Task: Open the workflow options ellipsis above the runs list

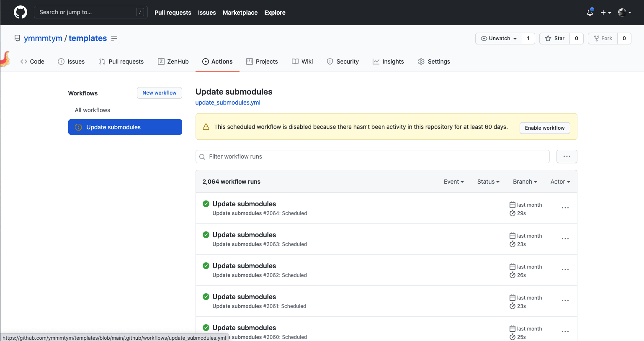Action: tap(567, 156)
